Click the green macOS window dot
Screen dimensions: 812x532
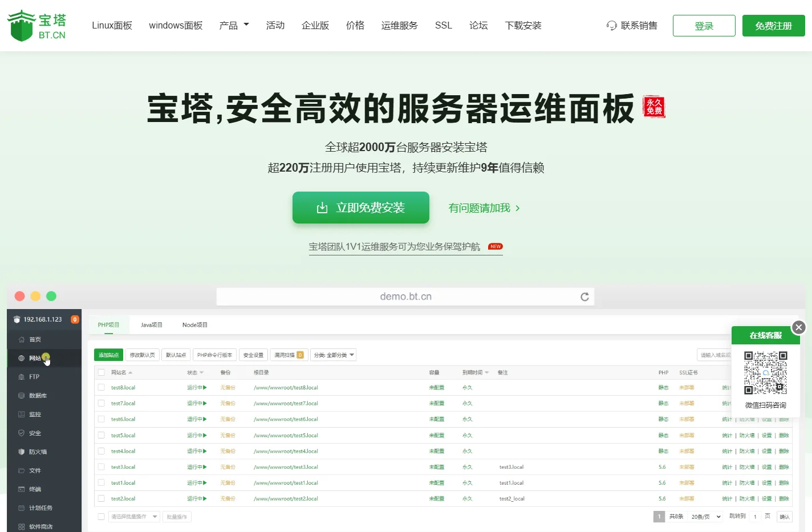point(51,296)
